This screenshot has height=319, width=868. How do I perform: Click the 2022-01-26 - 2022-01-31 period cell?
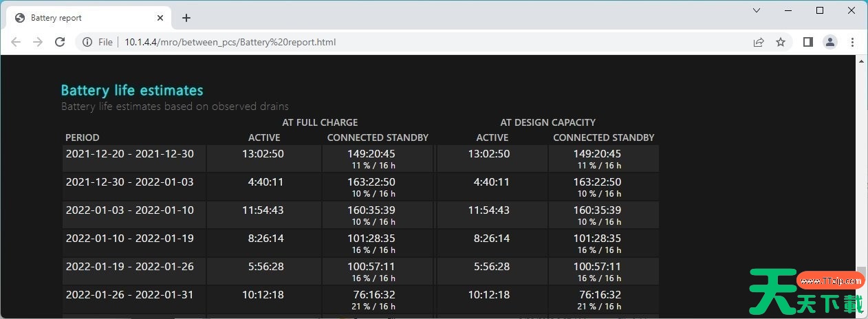point(130,295)
